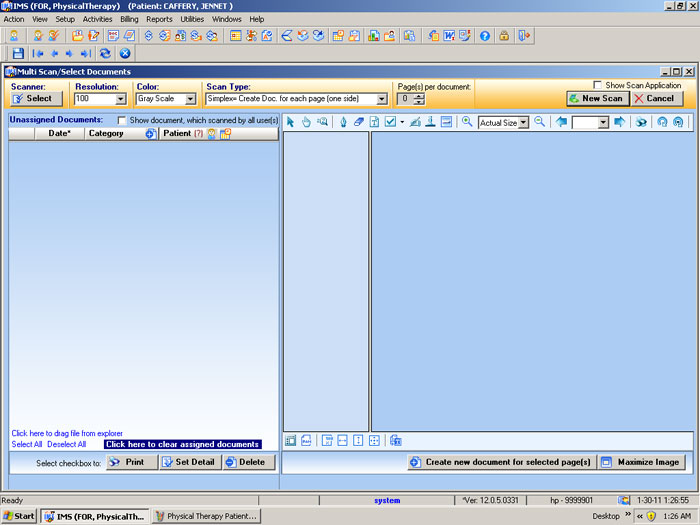Click the zoom out magnifier icon
Screen dimensions: 700x525
(540, 121)
